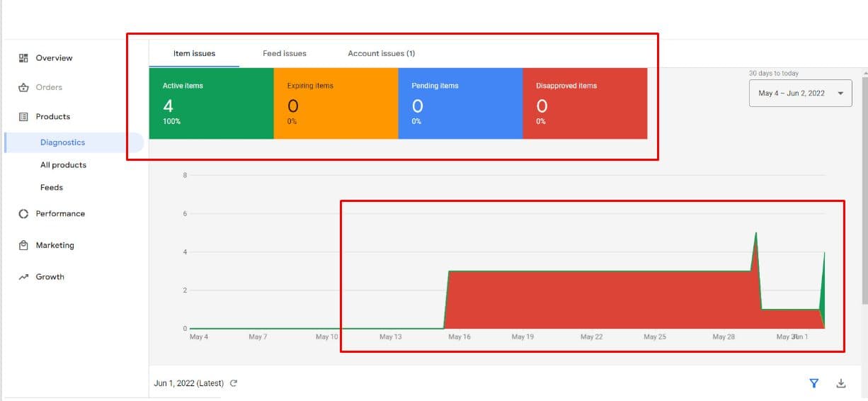Open Feeds in the sidebar
This screenshot has height=401, width=868.
click(52, 188)
